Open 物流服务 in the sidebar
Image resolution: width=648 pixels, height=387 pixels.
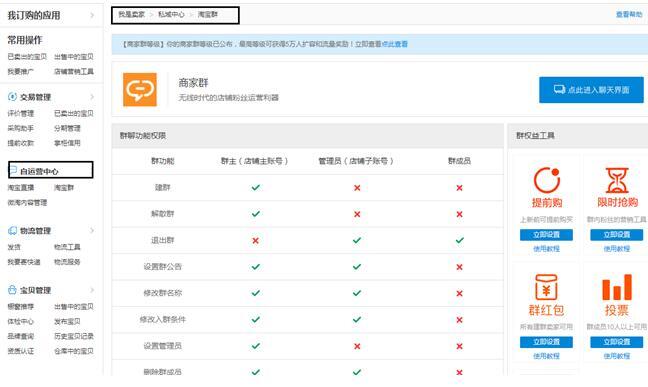(x=67, y=262)
